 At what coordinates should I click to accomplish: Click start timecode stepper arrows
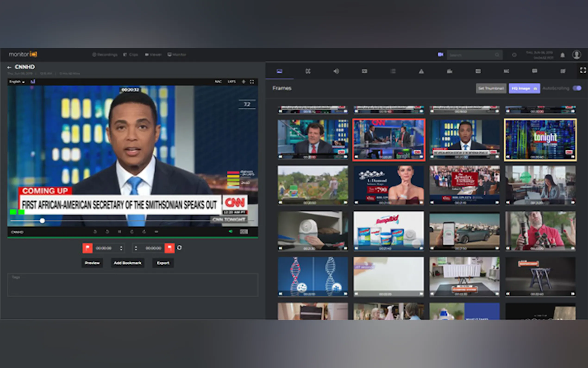121,248
